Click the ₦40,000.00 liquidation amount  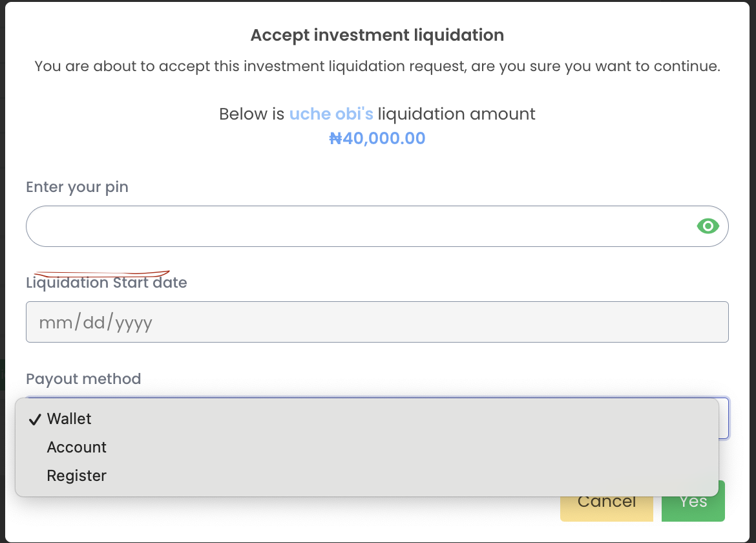[377, 138]
